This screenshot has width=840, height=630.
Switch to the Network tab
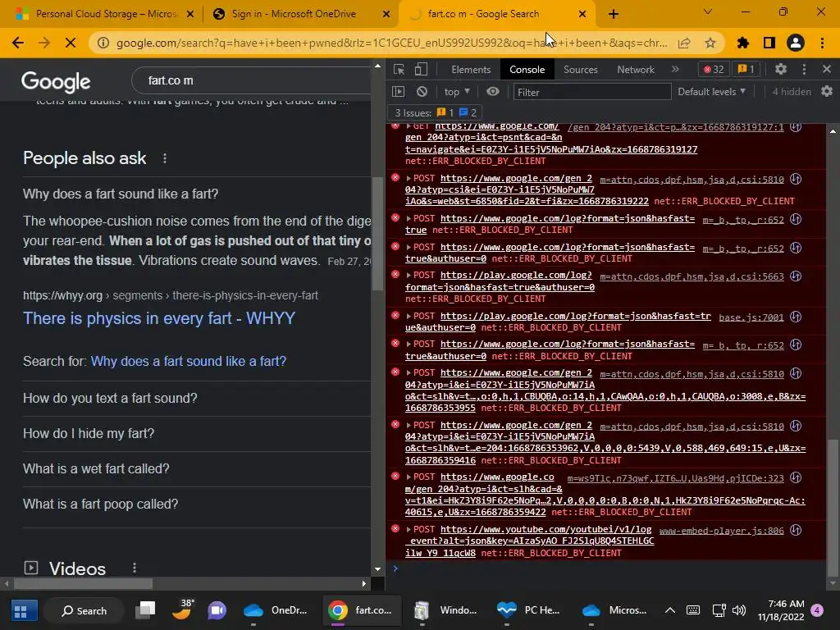[636, 70]
